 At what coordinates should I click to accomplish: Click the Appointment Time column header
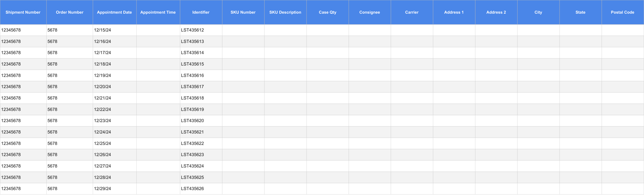(x=158, y=12)
